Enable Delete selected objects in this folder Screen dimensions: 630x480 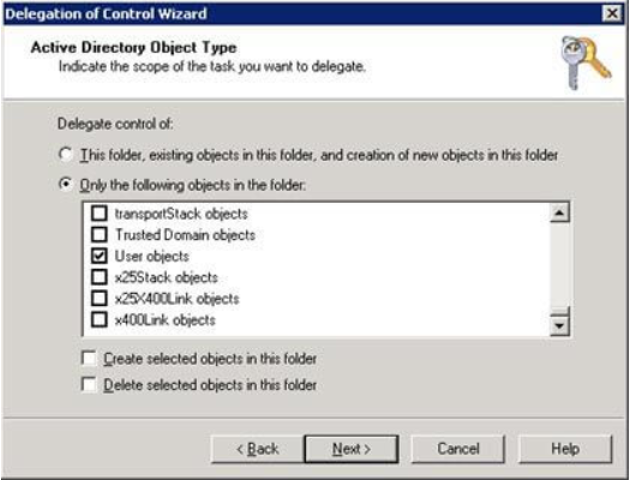pyautogui.click(x=88, y=384)
